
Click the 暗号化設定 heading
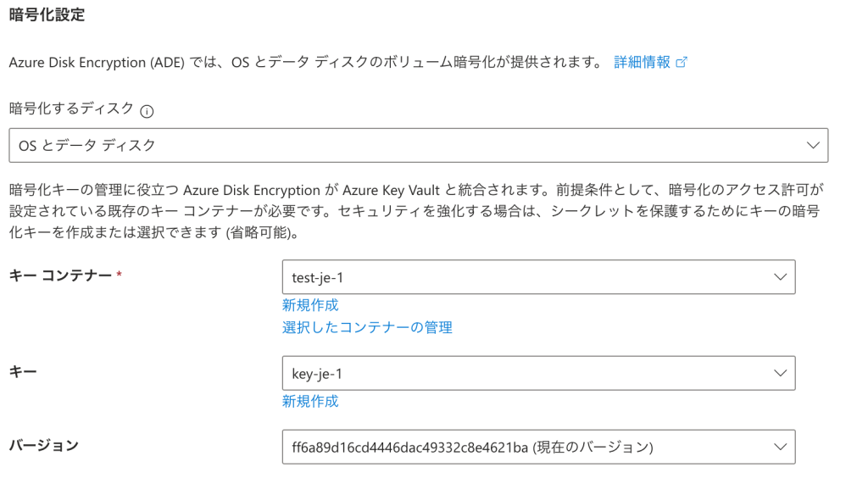point(47,14)
